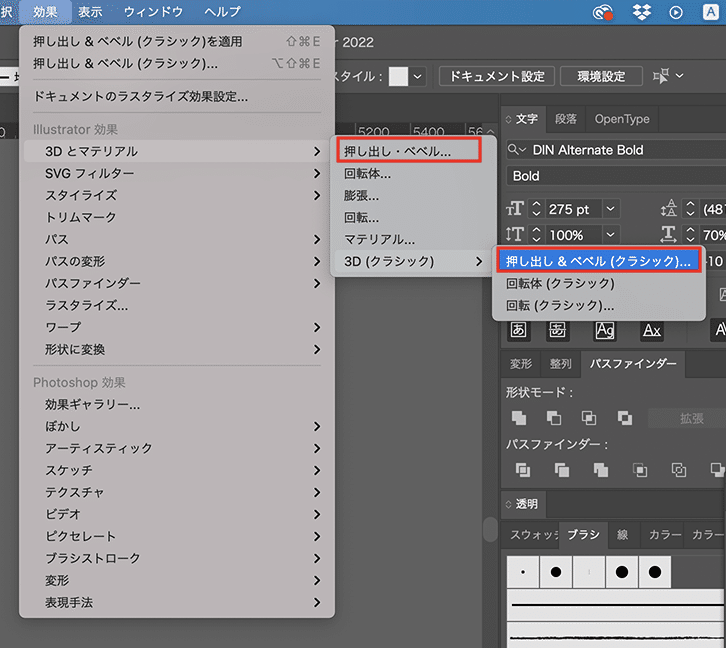The height and width of the screenshot is (648, 726).
Task: Expand the 形状に変換 submenu
Action: point(177,349)
